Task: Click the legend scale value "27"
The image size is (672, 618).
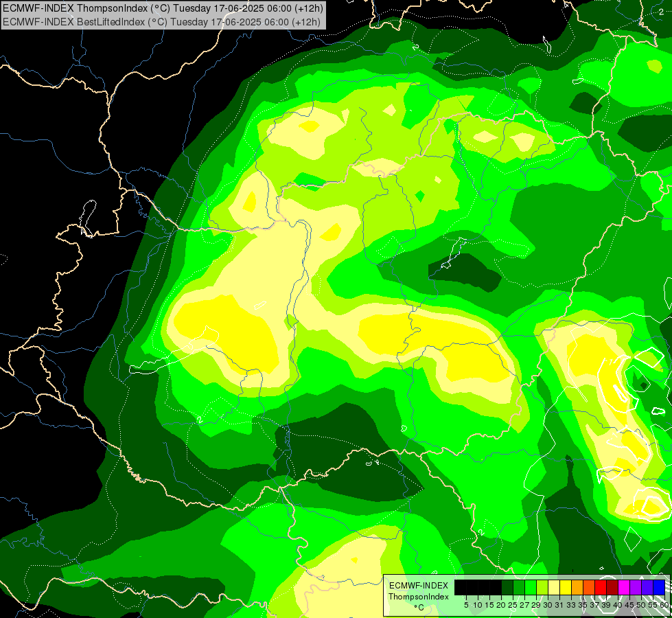Action: [524, 605]
